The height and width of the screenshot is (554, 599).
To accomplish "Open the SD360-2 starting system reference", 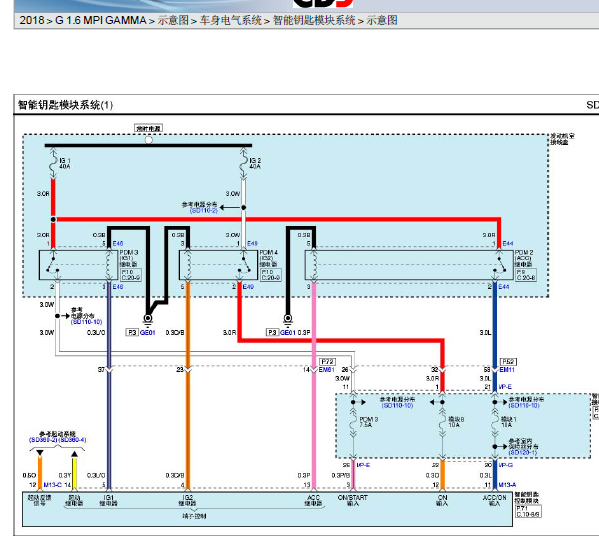I will (43, 440).
